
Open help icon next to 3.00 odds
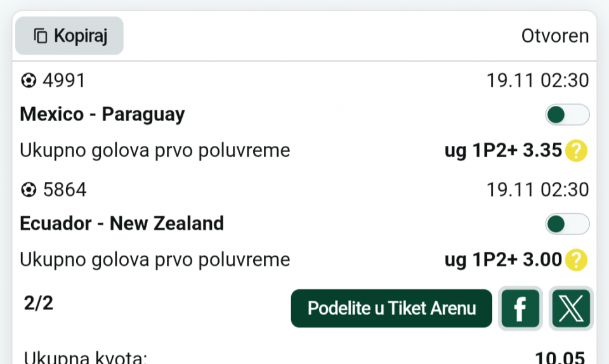tap(577, 259)
